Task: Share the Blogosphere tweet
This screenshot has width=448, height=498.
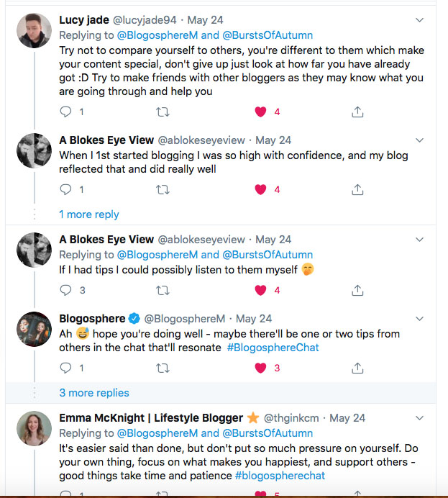Action: click(357, 368)
